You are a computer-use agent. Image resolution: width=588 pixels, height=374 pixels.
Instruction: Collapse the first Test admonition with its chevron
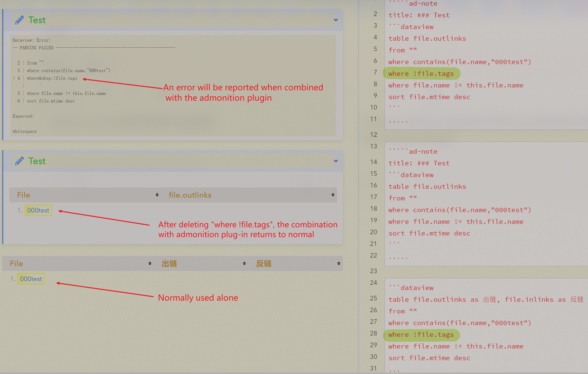pos(336,20)
